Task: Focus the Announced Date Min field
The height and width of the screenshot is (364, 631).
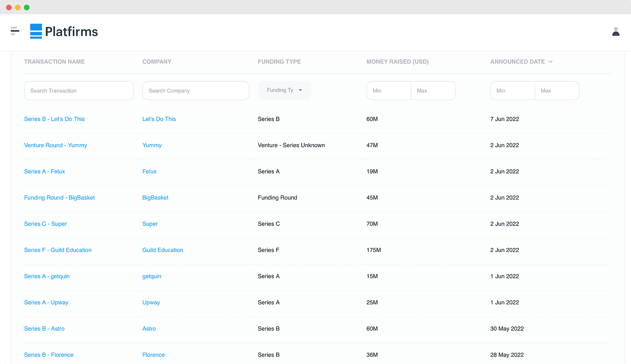Action: [513, 91]
